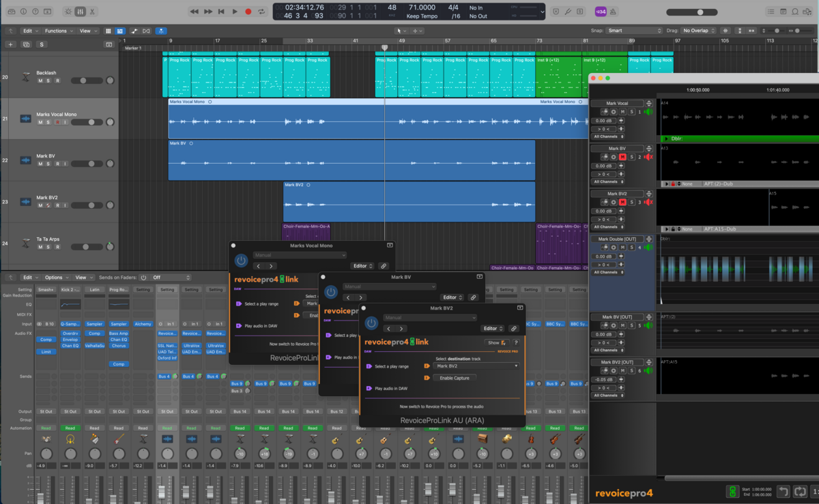This screenshot has height=504, width=819.
Task: Toggle power bypass on Mark BV2 plugin
Action: click(372, 324)
